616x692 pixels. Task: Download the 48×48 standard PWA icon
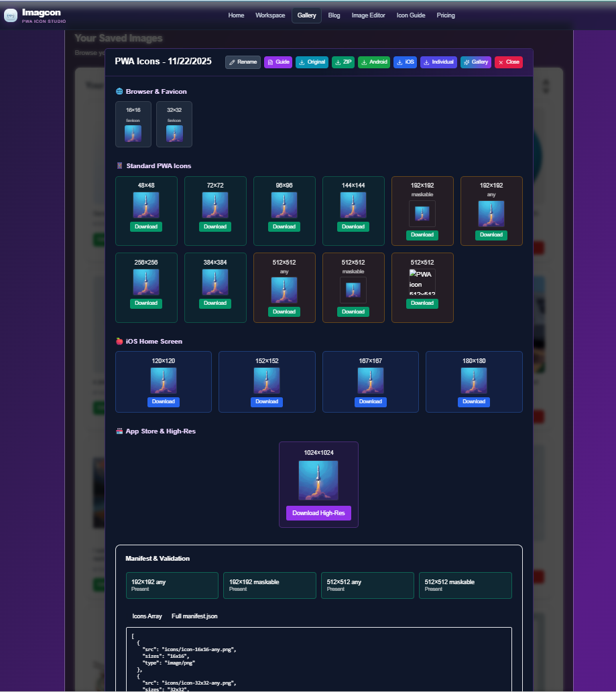[145, 226]
